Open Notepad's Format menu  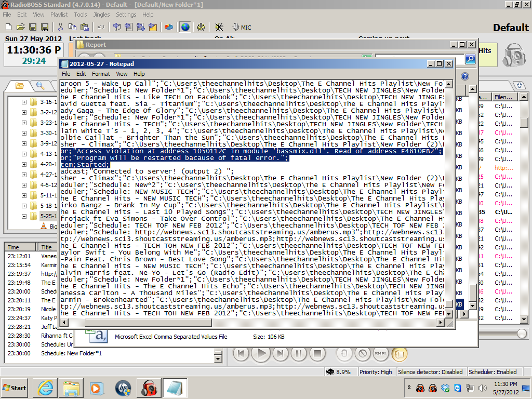point(101,74)
